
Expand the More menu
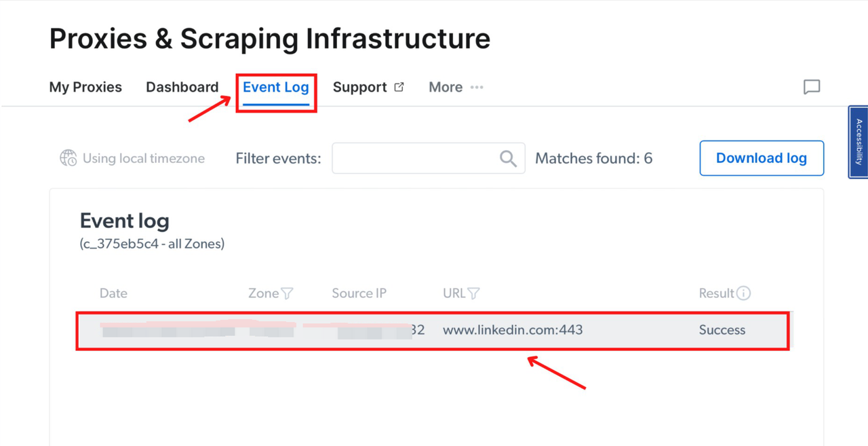click(x=456, y=87)
